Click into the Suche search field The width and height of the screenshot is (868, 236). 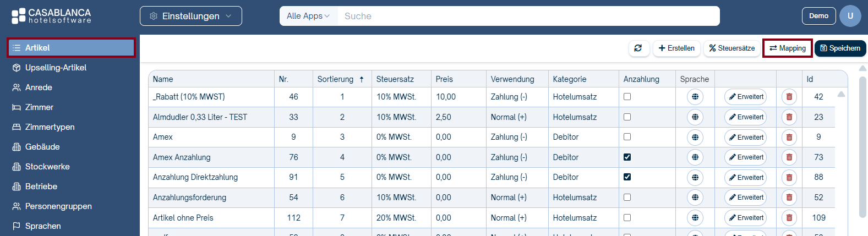tap(528, 16)
